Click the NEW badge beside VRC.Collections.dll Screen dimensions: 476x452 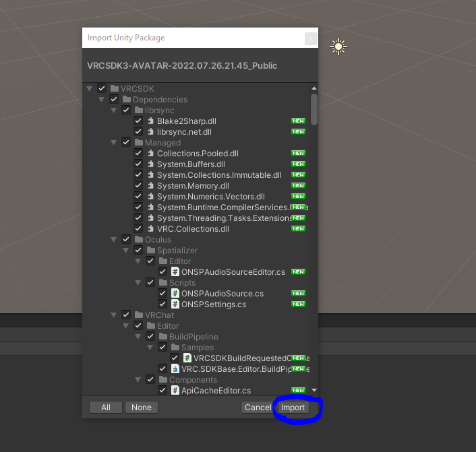[x=298, y=229]
